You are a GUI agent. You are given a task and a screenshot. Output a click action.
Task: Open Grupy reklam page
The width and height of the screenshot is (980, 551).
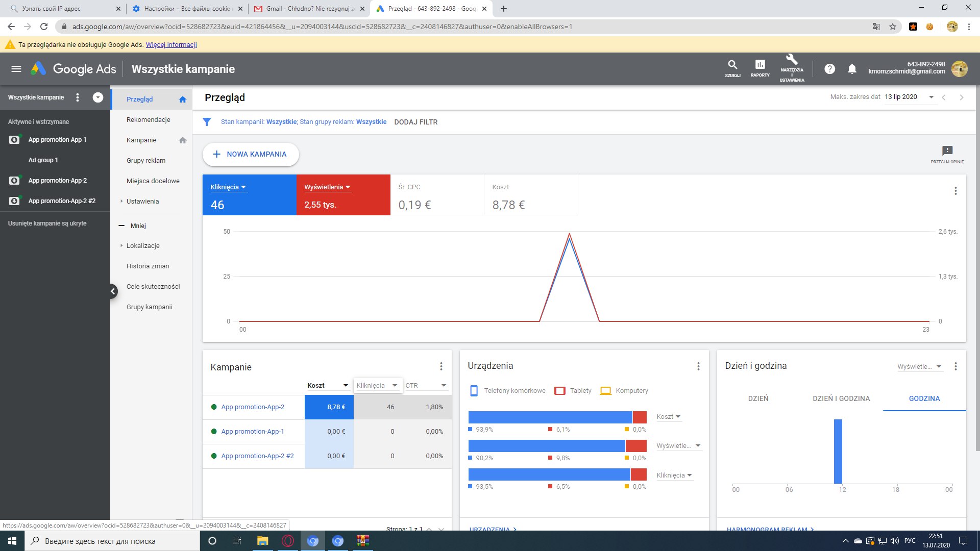coord(146,161)
